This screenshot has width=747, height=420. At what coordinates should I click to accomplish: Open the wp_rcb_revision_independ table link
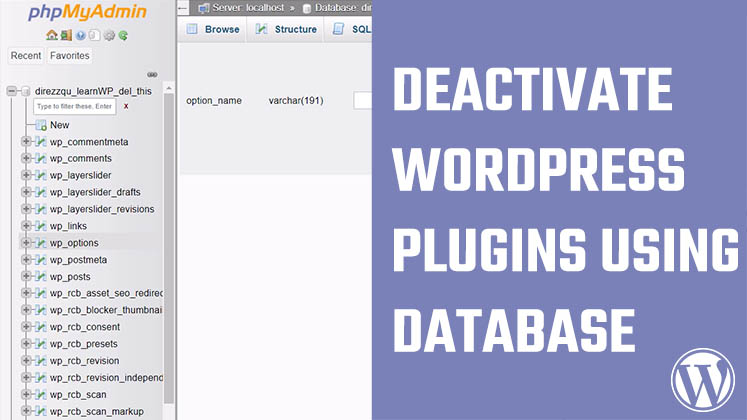[106, 378]
